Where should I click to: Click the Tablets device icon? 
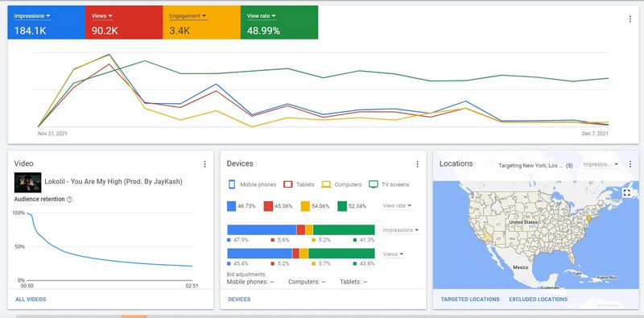(288, 184)
